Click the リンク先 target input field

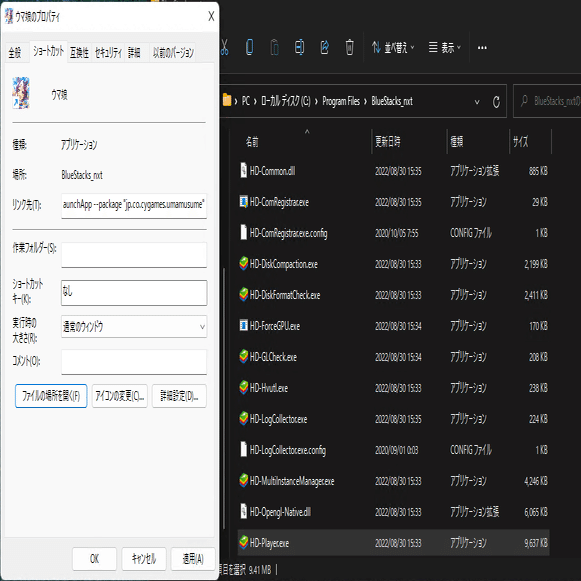click(x=134, y=206)
